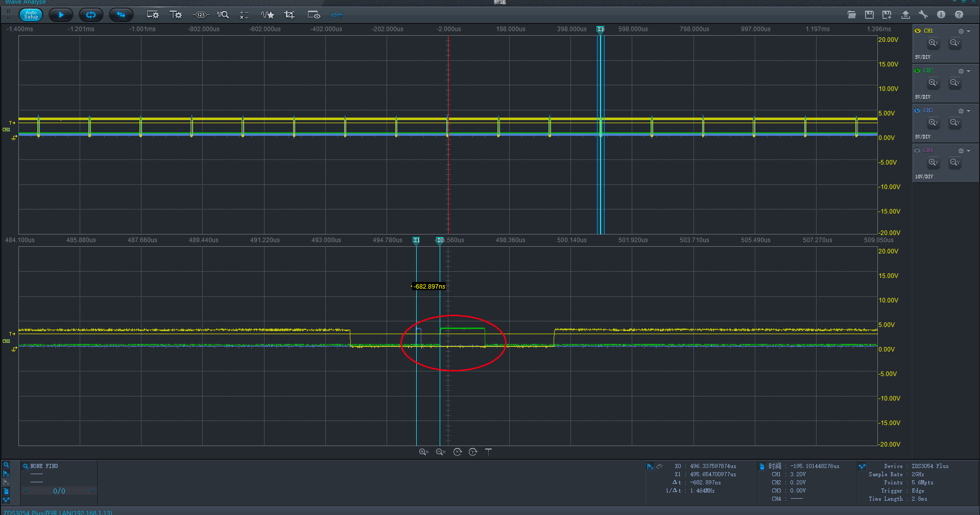
Task: Click the loop refresh button
Action: 91,15
